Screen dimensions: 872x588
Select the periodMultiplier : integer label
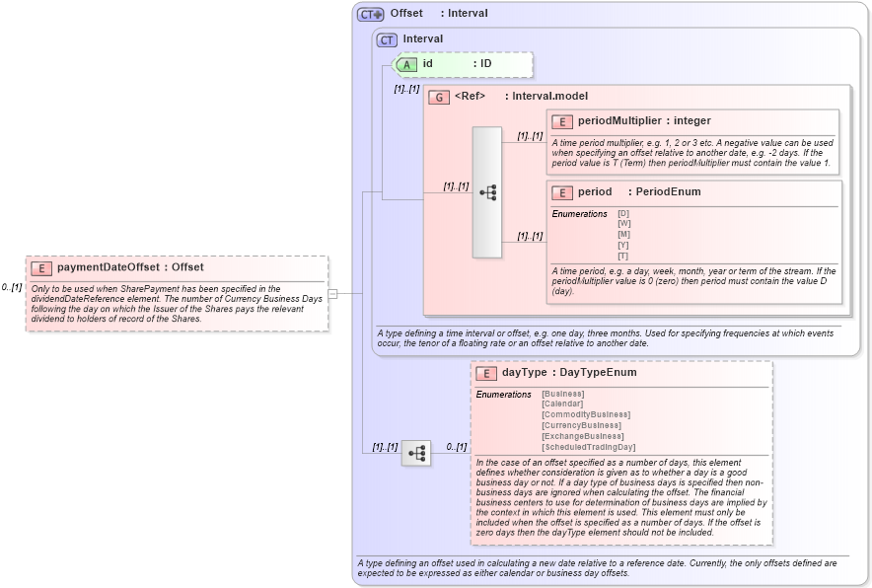coord(644,120)
